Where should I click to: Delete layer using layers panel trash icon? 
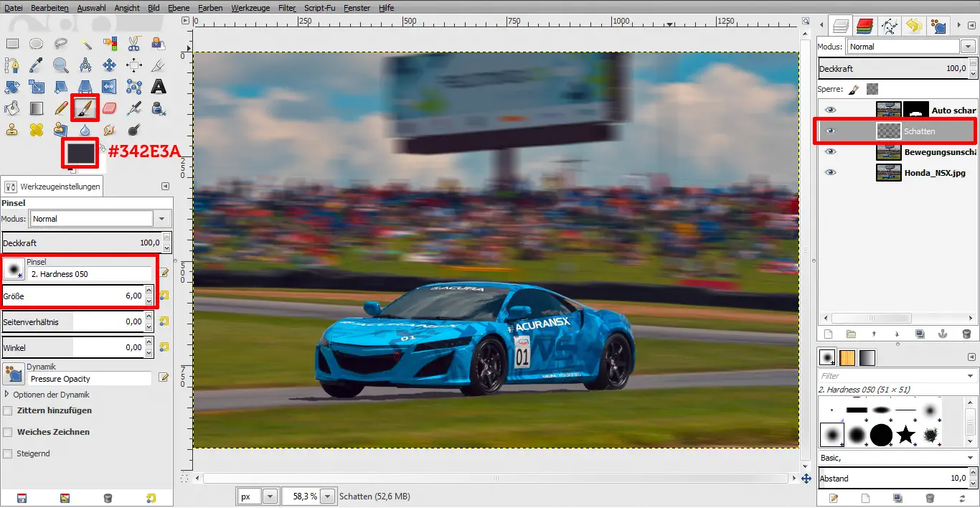pyautogui.click(x=966, y=334)
